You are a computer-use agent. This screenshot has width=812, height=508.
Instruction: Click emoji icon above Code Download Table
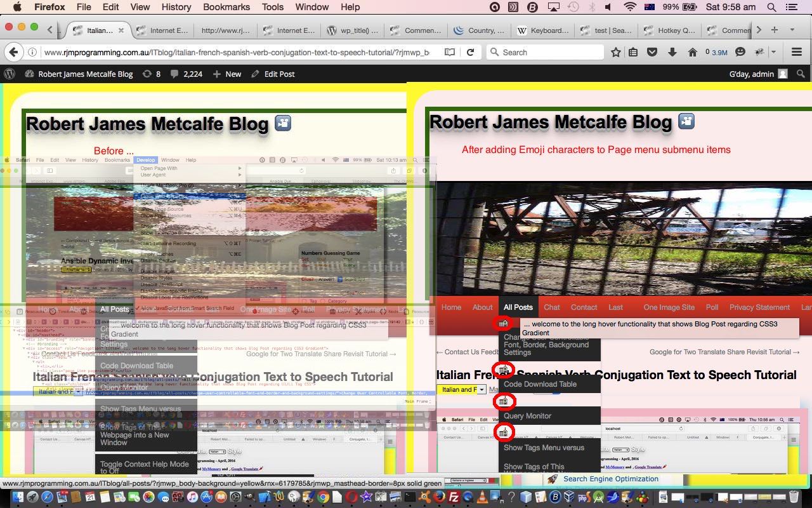pyautogui.click(x=504, y=370)
